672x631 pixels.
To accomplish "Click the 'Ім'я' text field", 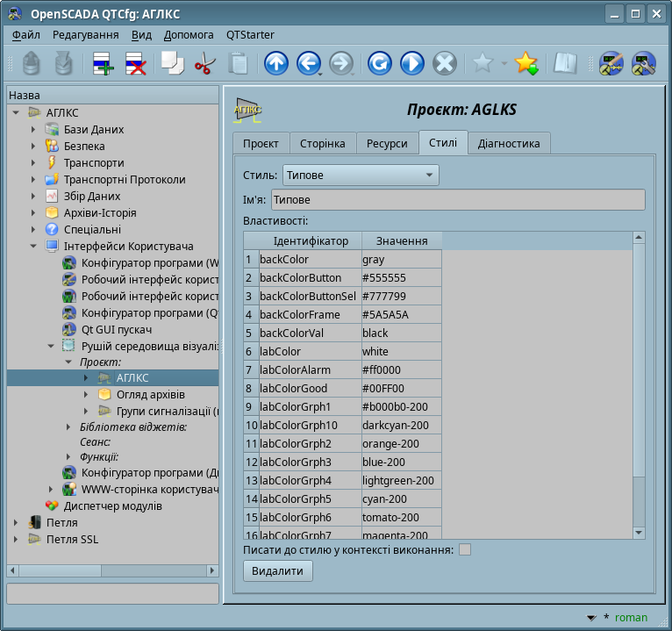I will (x=457, y=200).
